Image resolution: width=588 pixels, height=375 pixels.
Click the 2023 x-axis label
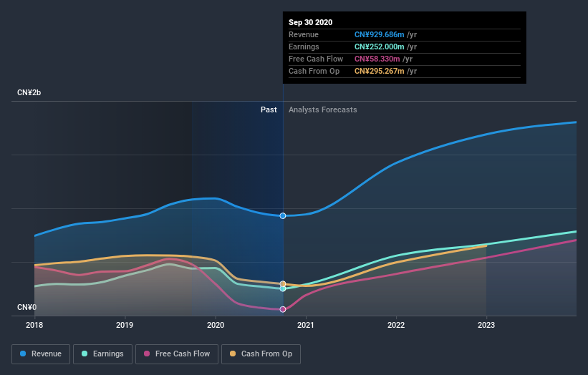pos(486,325)
